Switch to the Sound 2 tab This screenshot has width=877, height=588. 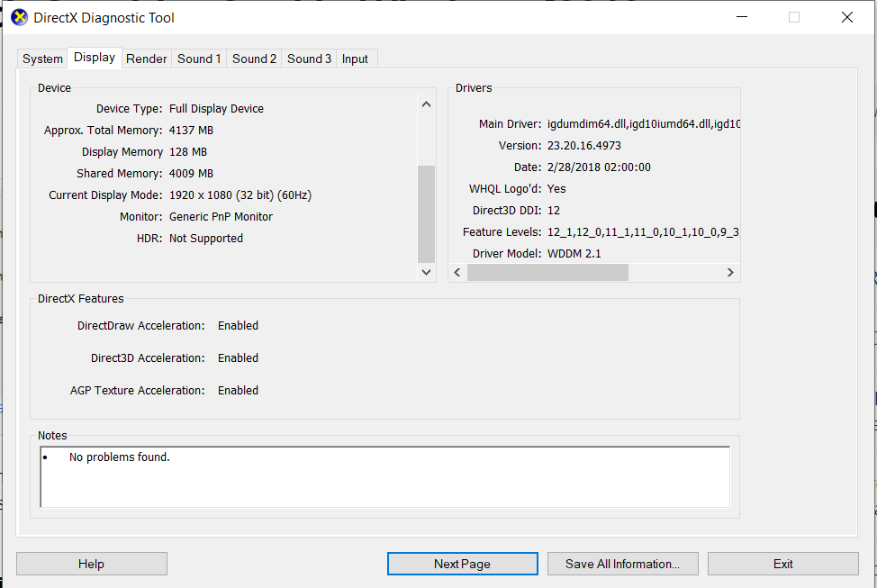[x=254, y=59]
